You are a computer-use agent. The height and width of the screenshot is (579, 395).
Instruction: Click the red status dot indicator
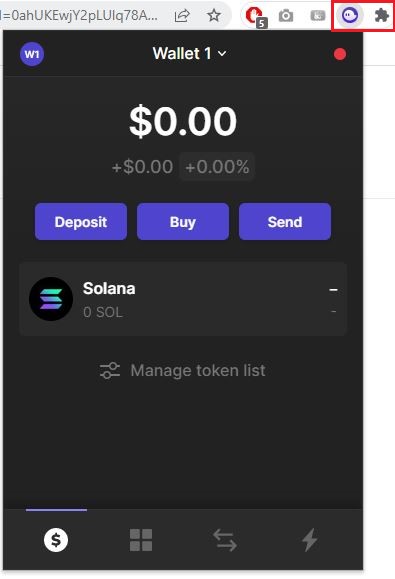(340, 54)
